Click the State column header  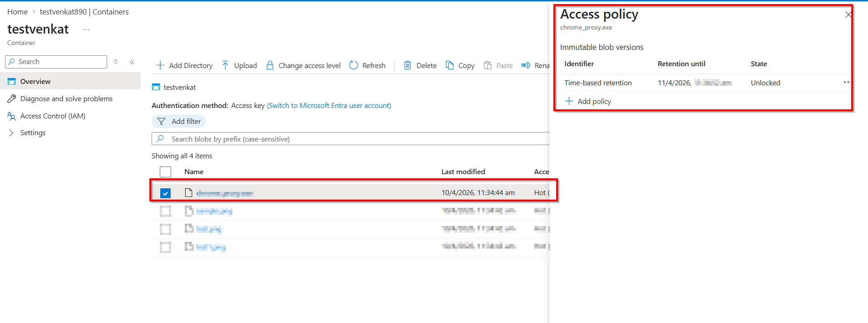coord(759,64)
